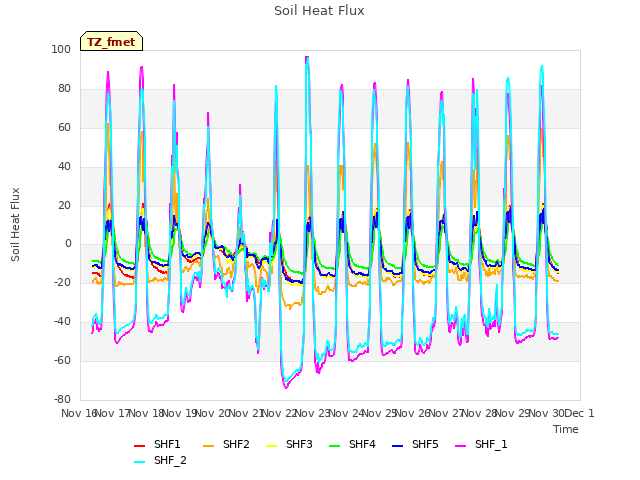Click the 60 y-axis tick label
The height and width of the screenshot is (480, 640).
[x=64, y=127]
